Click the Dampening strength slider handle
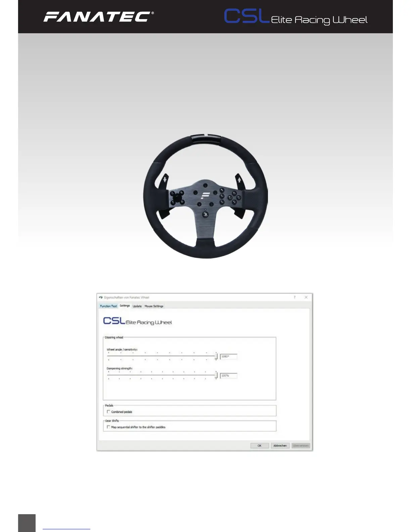 pos(216,375)
